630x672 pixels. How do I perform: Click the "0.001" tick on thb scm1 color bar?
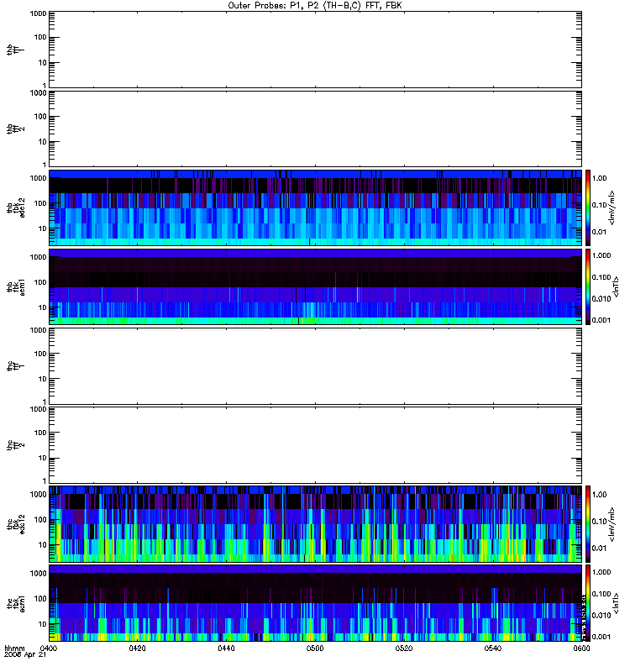601,320
